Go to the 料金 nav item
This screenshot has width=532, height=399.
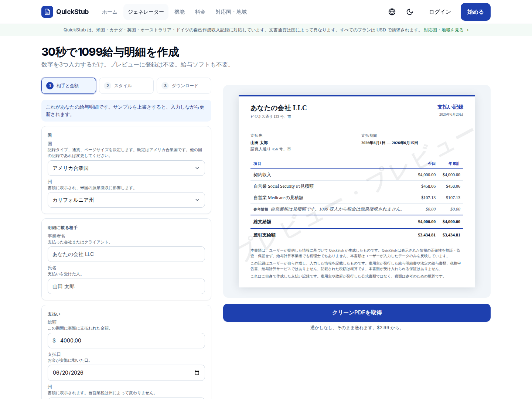200,12
